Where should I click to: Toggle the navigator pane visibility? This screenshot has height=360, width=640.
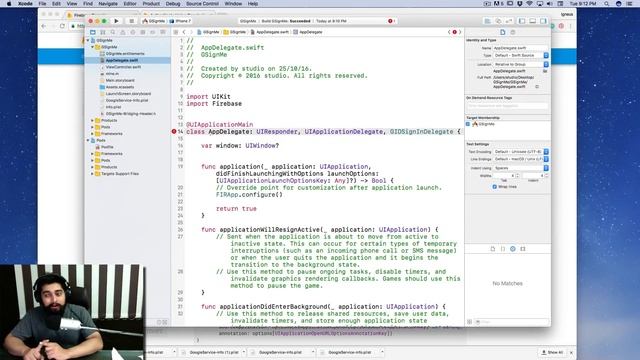pyautogui.click(x=522, y=21)
